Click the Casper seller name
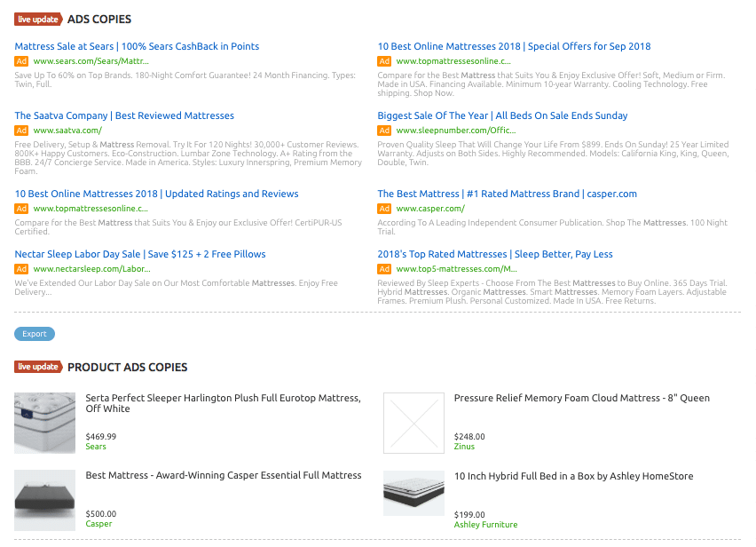 coord(98,524)
